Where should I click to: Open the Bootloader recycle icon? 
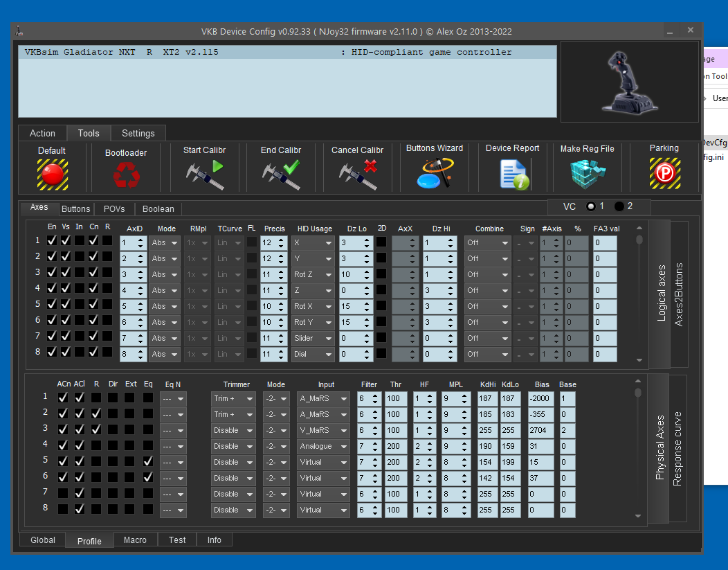click(126, 176)
